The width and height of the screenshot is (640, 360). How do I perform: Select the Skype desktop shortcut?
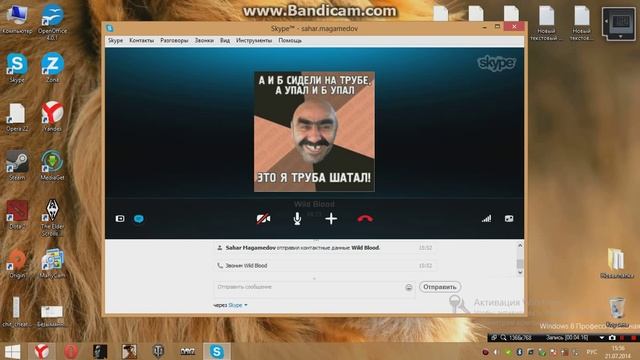click(x=17, y=67)
